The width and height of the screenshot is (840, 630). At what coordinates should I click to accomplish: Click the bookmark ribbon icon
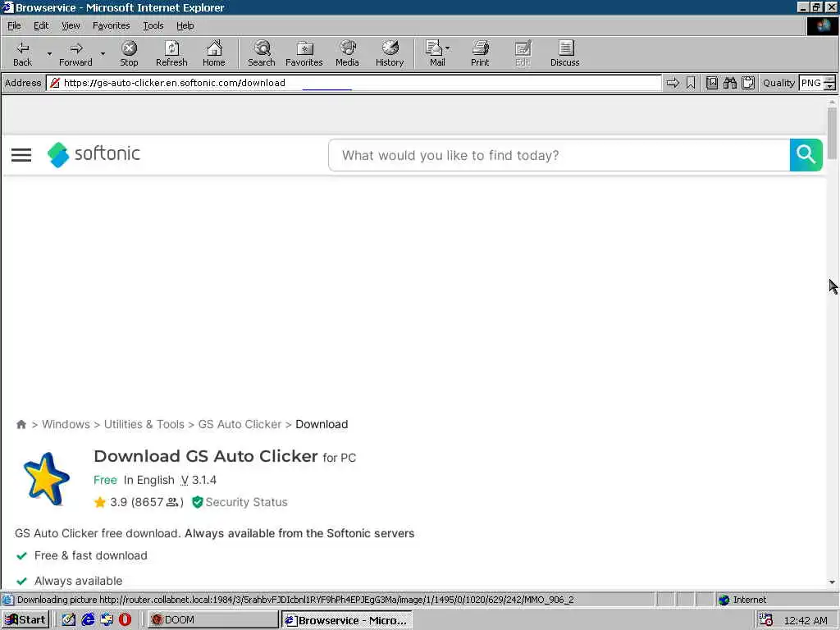pyautogui.click(x=691, y=83)
